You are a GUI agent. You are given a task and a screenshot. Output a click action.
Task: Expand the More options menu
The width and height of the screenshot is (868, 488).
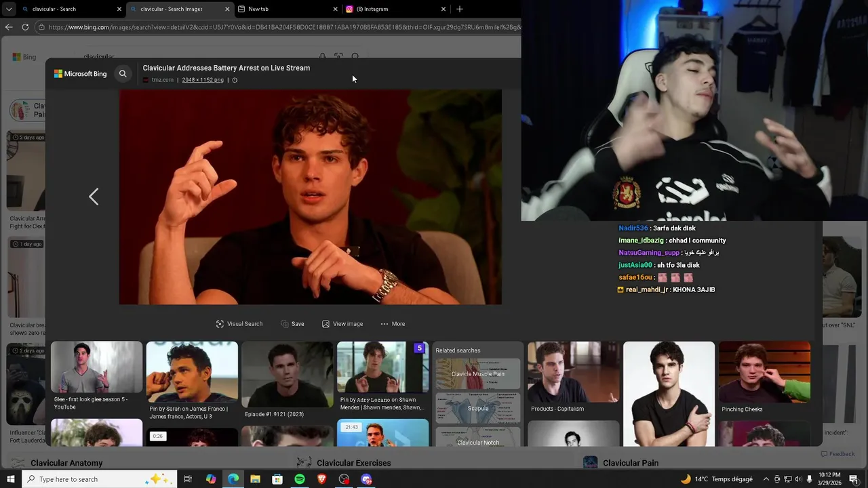[393, 324]
